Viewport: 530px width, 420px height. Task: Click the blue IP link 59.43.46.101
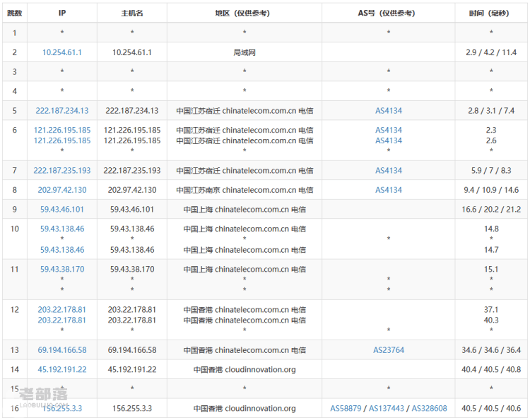(61, 210)
